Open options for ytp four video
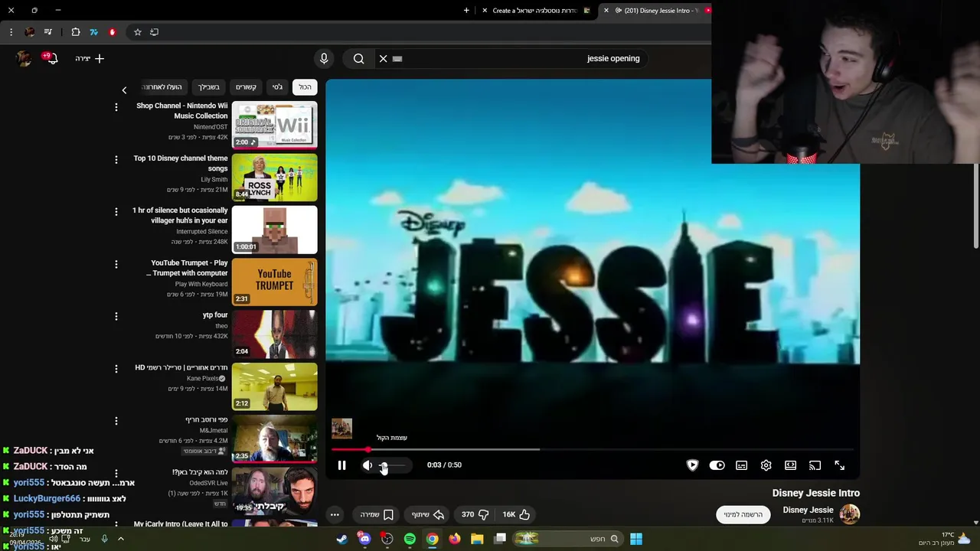The width and height of the screenshot is (980, 551). (x=116, y=316)
